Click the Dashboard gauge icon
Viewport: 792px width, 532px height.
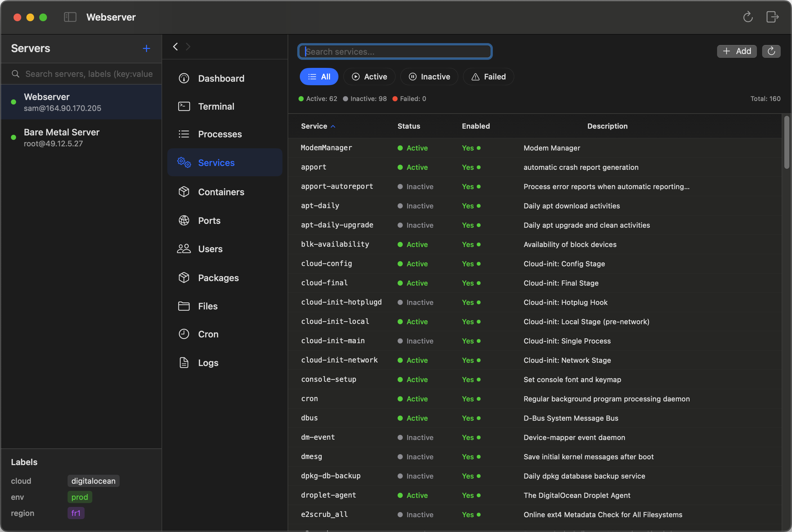(x=184, y=78)
